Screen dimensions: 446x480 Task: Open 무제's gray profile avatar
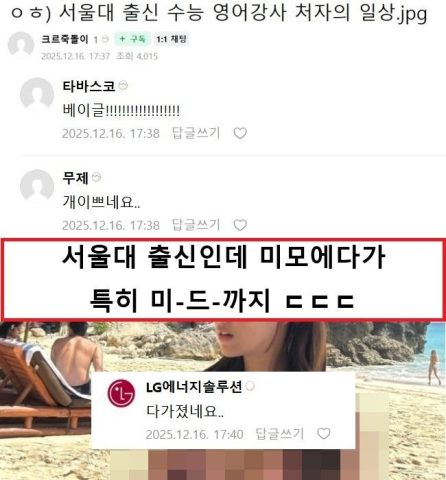pos(37,186)
